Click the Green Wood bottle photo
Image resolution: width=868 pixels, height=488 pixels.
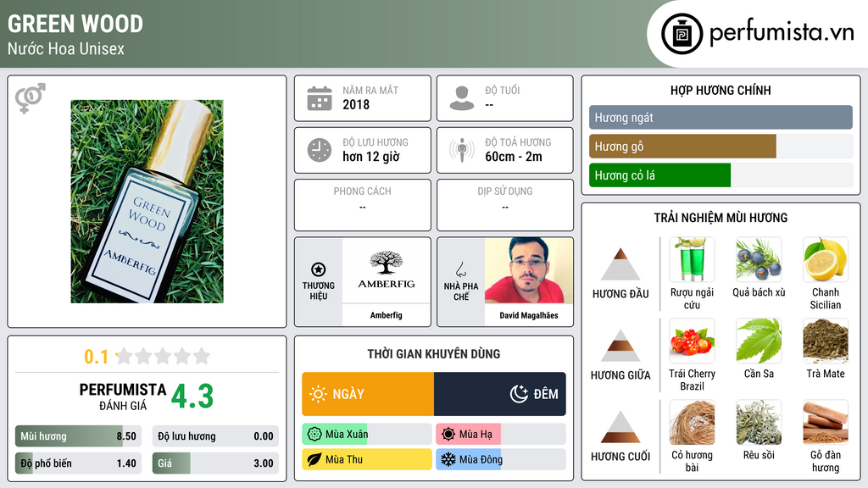(x=147, y=202)
